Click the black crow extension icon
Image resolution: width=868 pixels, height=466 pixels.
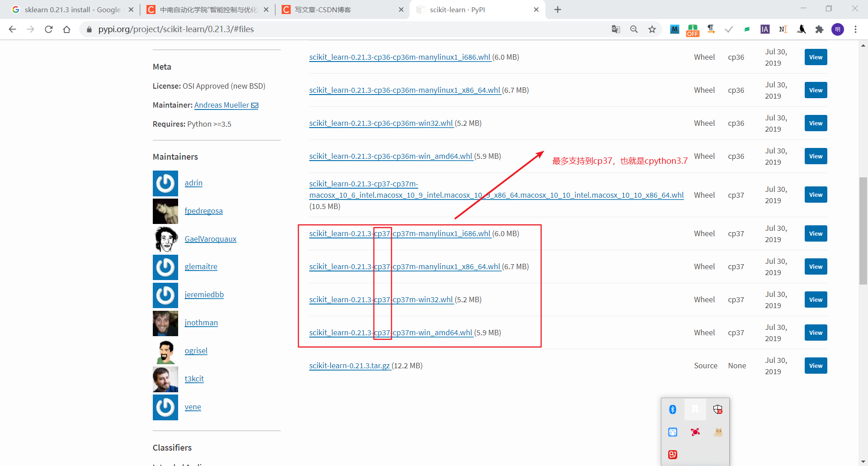[x=801, y=29]
